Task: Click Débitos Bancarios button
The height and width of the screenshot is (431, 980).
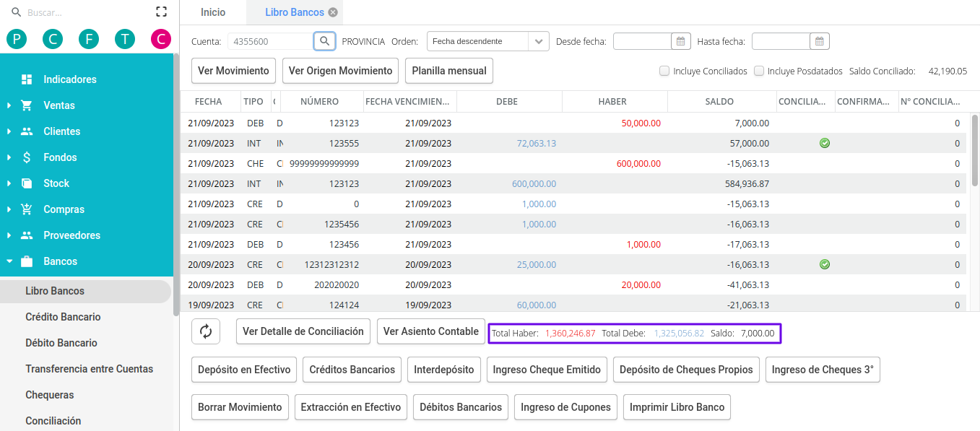Action: pyautogui.click(x=461, y=407)
